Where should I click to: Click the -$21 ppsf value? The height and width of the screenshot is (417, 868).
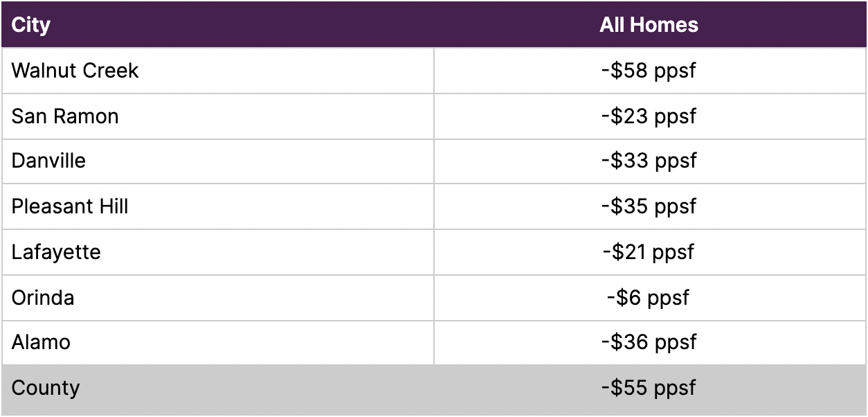(x=649, y=252)
